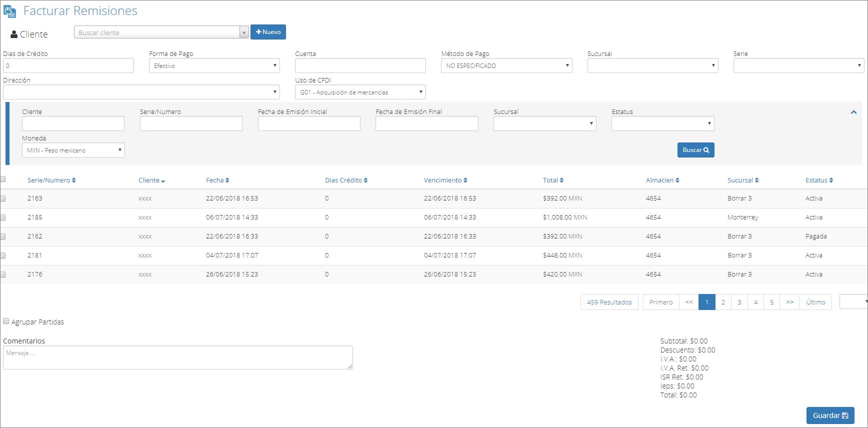Screen dimensions: 868x428
Task: Go to Primero page
Action: [x=661, y=302]
